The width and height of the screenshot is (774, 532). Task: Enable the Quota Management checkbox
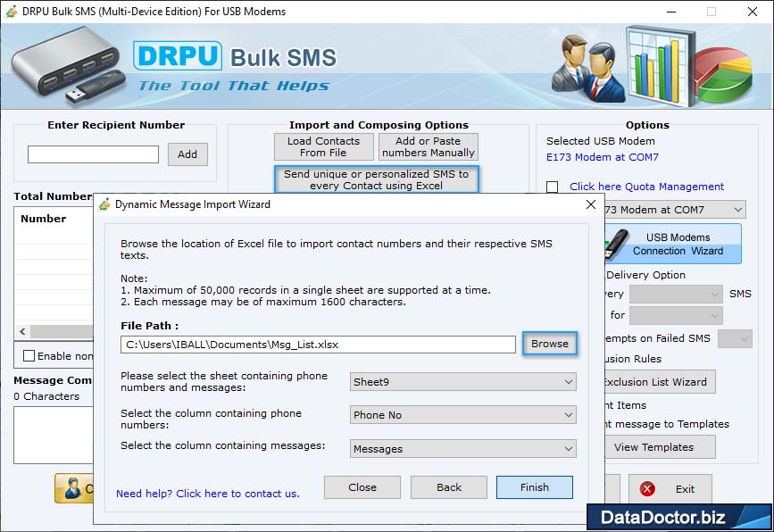(551, 187)
